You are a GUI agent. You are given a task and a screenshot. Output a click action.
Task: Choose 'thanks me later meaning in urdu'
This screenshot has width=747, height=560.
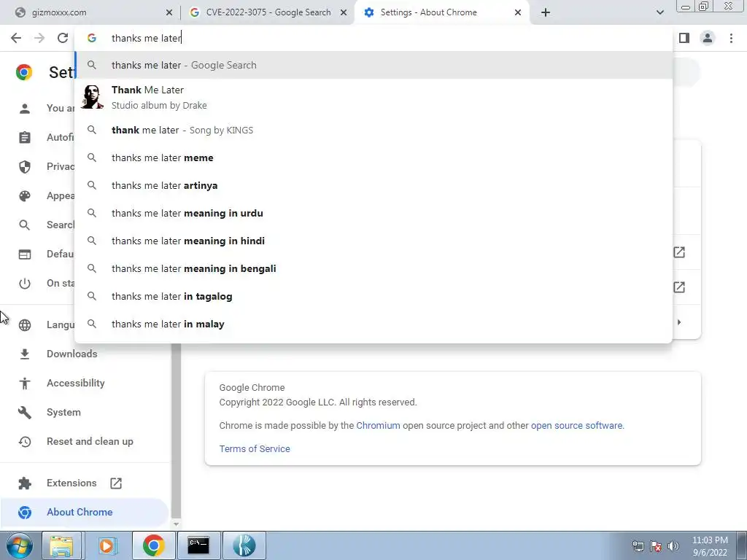click(x=373, y=213)
